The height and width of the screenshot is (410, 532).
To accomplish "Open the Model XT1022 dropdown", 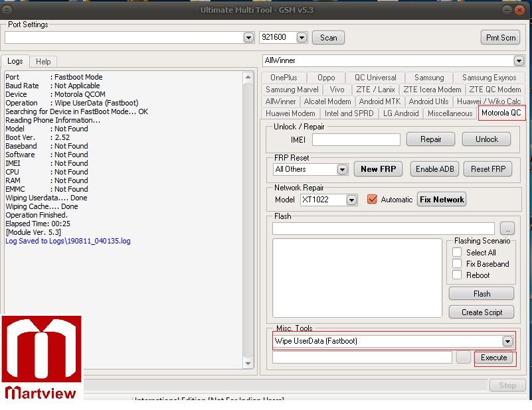I will pyautogui.click(x=351, y=200).
